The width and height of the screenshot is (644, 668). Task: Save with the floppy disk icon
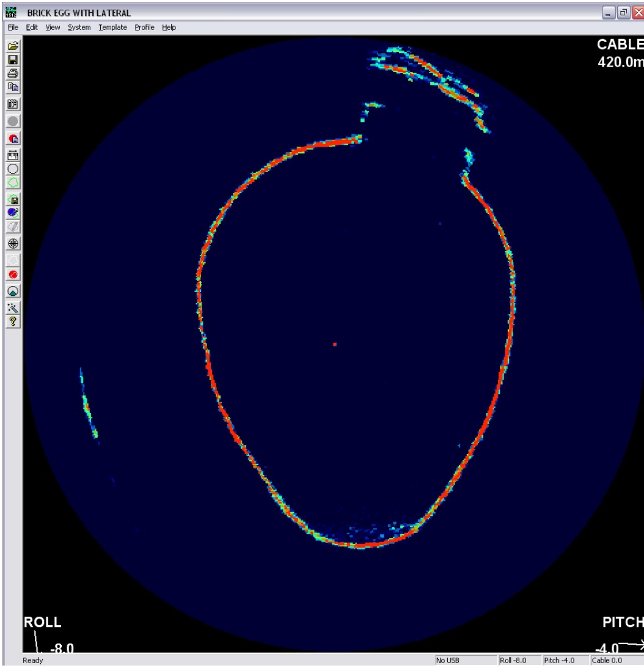point(13,60)
